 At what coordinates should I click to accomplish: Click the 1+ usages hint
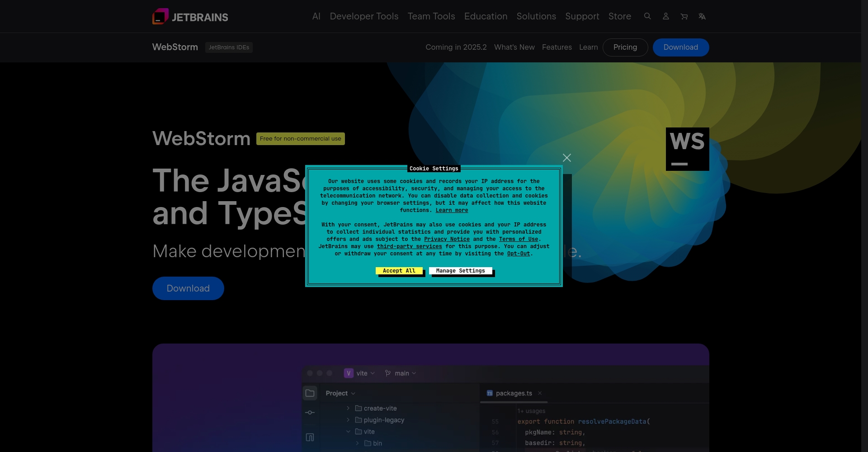tap(531, 411)
